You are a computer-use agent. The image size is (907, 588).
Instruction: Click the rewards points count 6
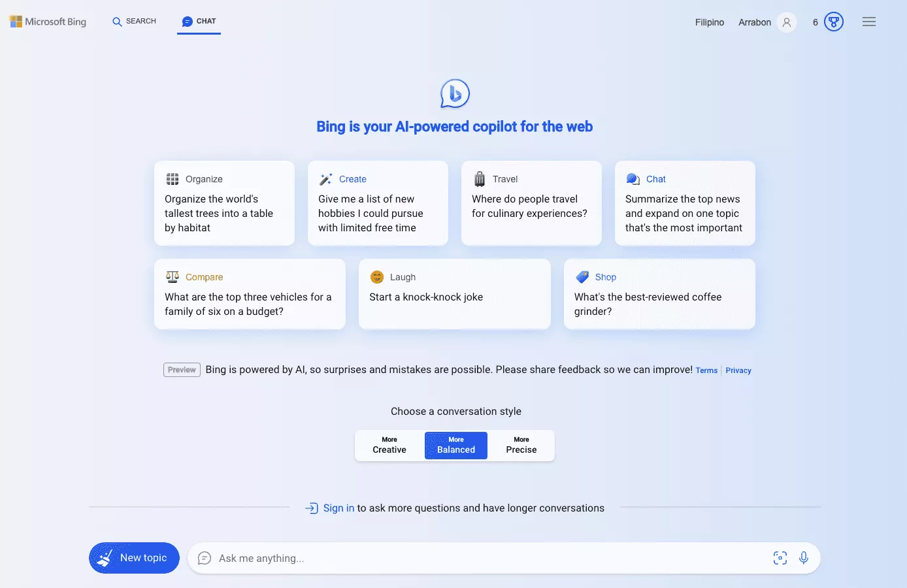[815, 22]
